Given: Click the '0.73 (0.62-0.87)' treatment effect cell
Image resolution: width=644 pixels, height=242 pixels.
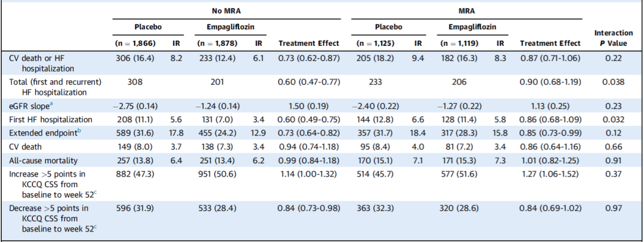Looking at the screenshot, I should point(309,57).
